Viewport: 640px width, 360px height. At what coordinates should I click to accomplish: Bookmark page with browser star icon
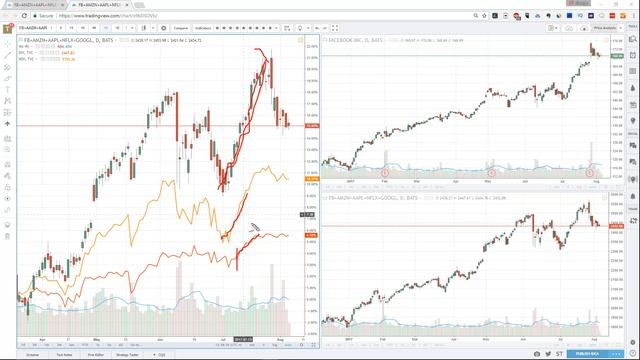[484, 16]
